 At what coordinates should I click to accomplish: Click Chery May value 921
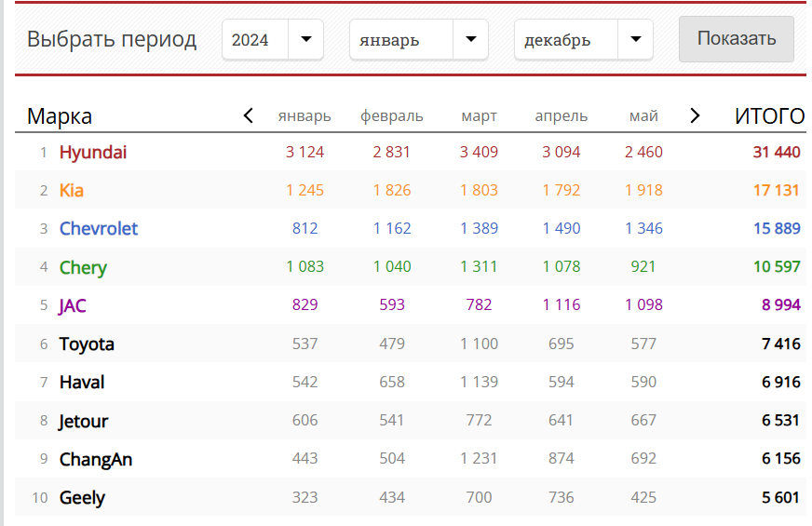click(643, 266)
